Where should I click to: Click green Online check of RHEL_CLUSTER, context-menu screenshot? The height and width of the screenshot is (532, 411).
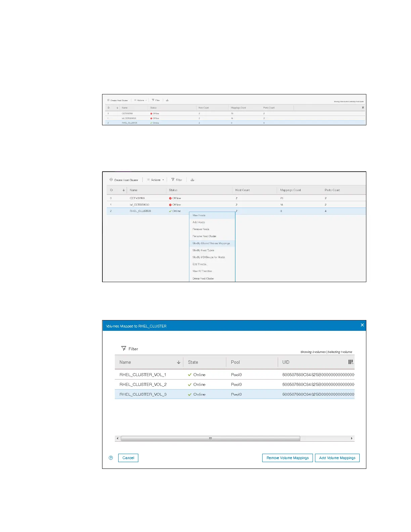170,211
